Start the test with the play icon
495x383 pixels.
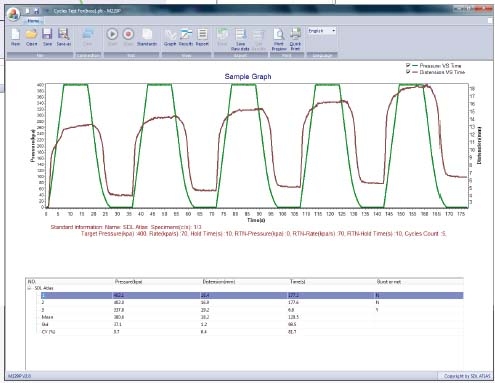click(x=112, y=37)
